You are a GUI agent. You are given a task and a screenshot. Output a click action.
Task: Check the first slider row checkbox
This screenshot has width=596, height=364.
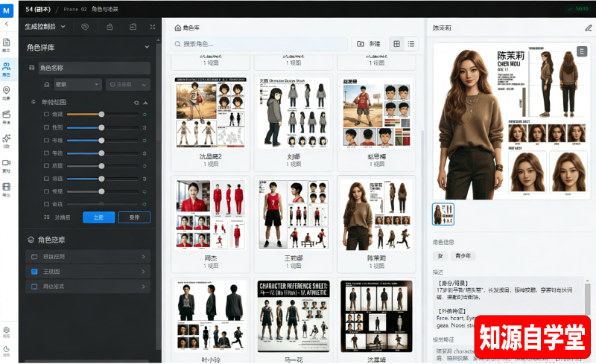[x=46, y=115]
